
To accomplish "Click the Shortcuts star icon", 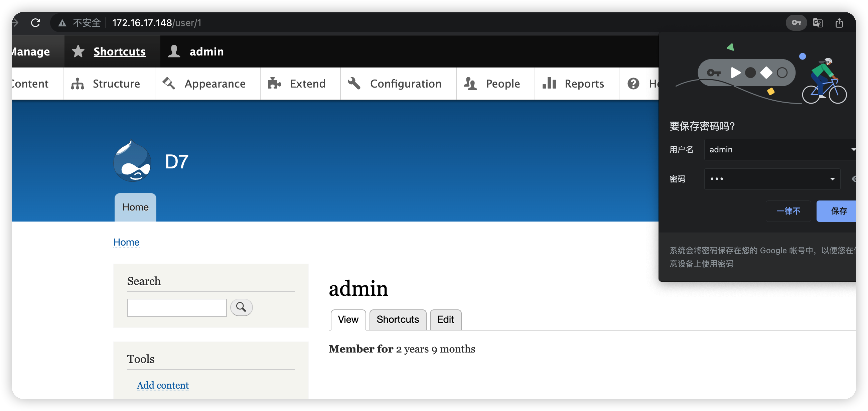I will pyautogui.click(x=78, y=51).
